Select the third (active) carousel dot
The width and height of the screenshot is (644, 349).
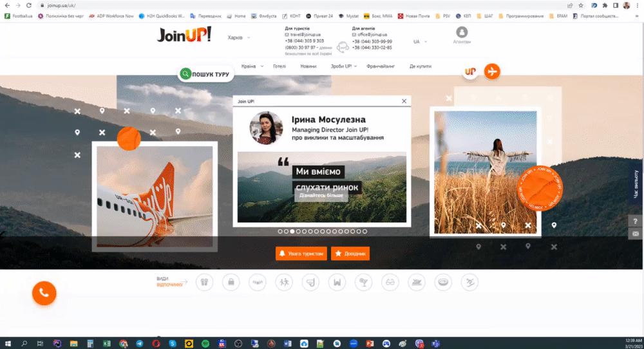(x=292, y=232)
